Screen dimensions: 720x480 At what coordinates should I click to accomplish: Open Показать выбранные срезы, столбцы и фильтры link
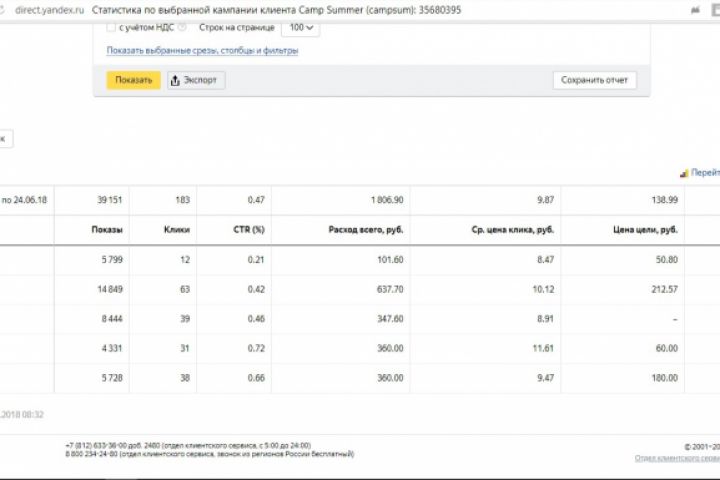coord(202,50)
